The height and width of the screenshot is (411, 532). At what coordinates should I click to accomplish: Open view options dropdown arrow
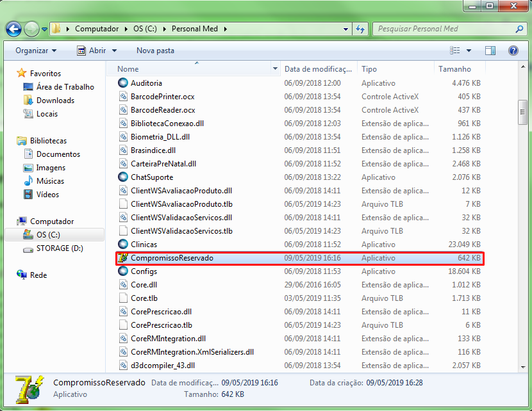pyautogui.click(x=469, y=51)
